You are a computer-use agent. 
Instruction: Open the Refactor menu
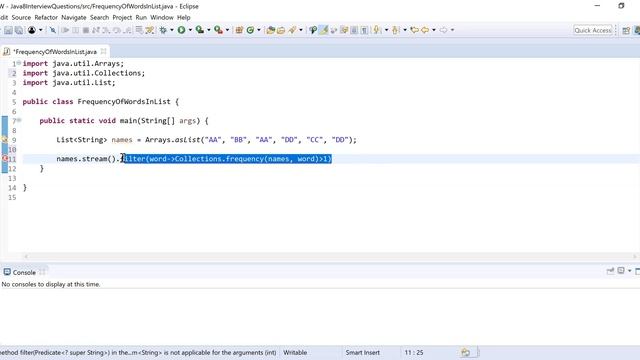(46, 18)
